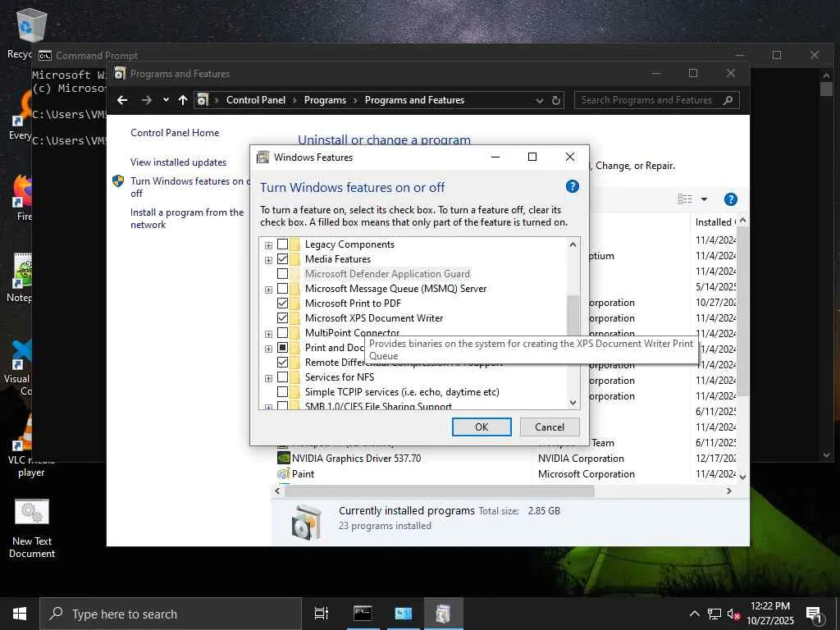Enable the Legacy Components checkbox
Image resolution: width=840 pixels, height=630 pixels.
(x=282, y=244)
